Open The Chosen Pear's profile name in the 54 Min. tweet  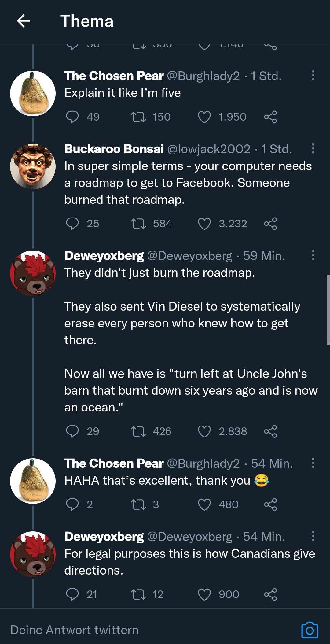pyautogui.click(x=114, y=463)
